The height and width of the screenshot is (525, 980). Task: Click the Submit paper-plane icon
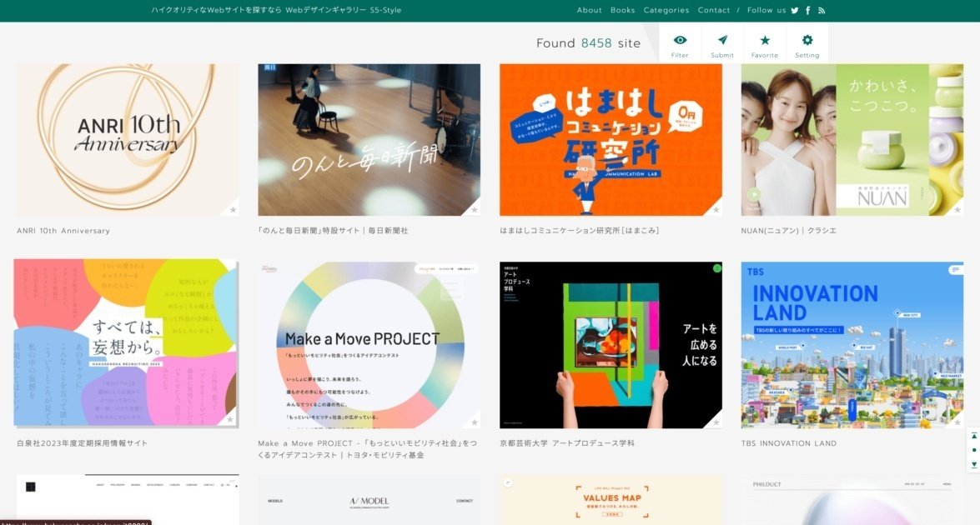[x=722, y=41]
